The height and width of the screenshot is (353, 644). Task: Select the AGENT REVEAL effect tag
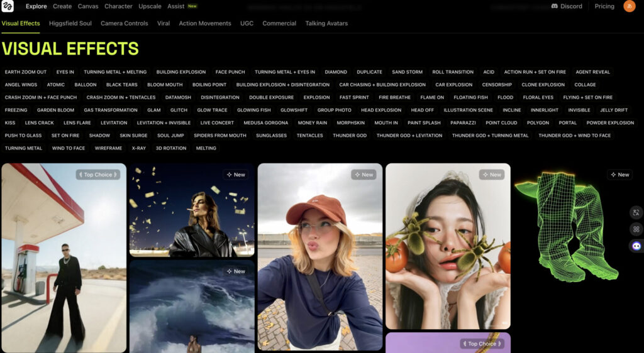click(592, 72)
